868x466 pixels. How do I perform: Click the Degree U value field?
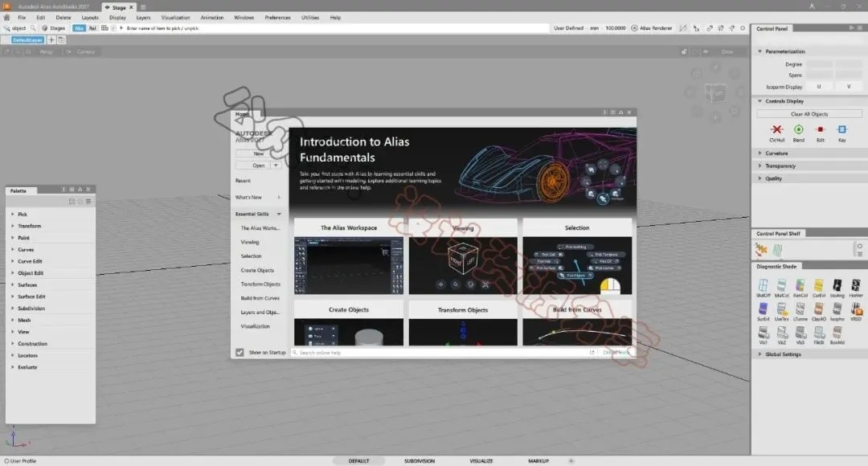[x=819, y=64]
